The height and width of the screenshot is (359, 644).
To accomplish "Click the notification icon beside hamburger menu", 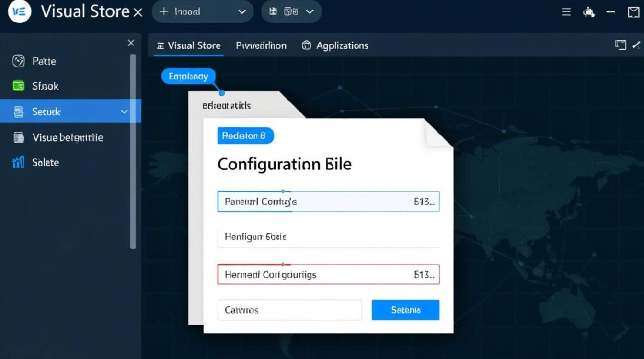I will click(x=588, y=12).
